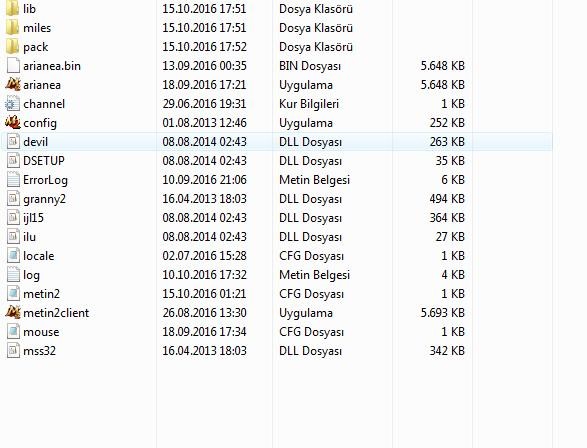Select the arianea application icon
This screenshot has width=587, height=448.
(13, 85)
